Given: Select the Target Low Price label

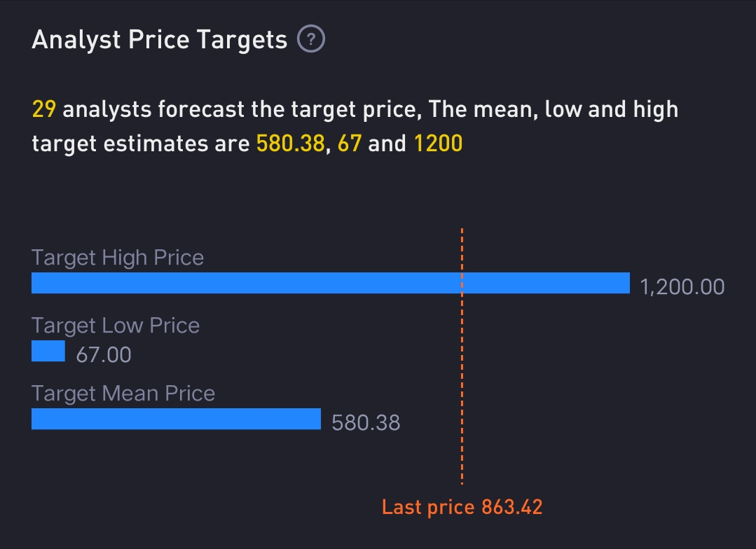Looking at the screenshot, I should [116, 326].
